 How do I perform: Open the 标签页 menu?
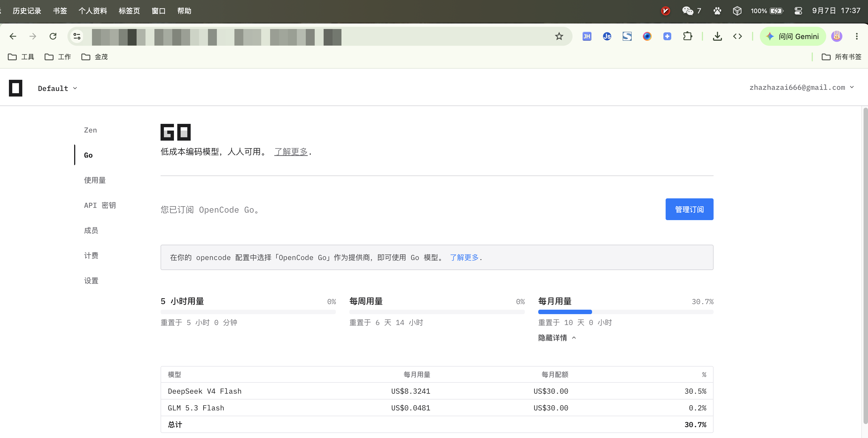[129, 11]
